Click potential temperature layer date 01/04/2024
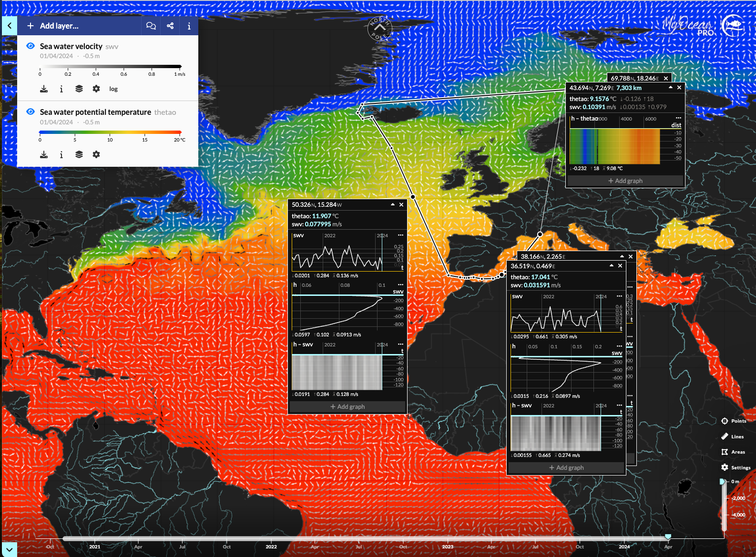Image resolution: width=756 pixels, height=557 pixels. pyautogui.click(x=56, y=122)
